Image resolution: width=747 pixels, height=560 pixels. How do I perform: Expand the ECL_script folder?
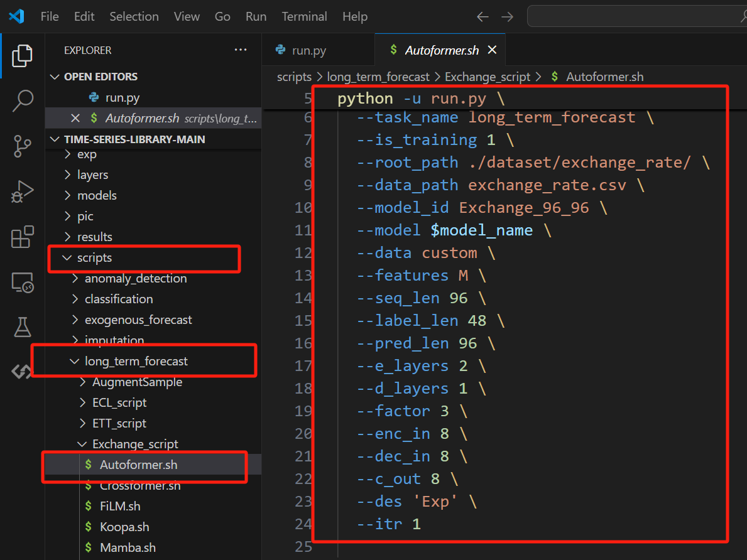[83, 402]
